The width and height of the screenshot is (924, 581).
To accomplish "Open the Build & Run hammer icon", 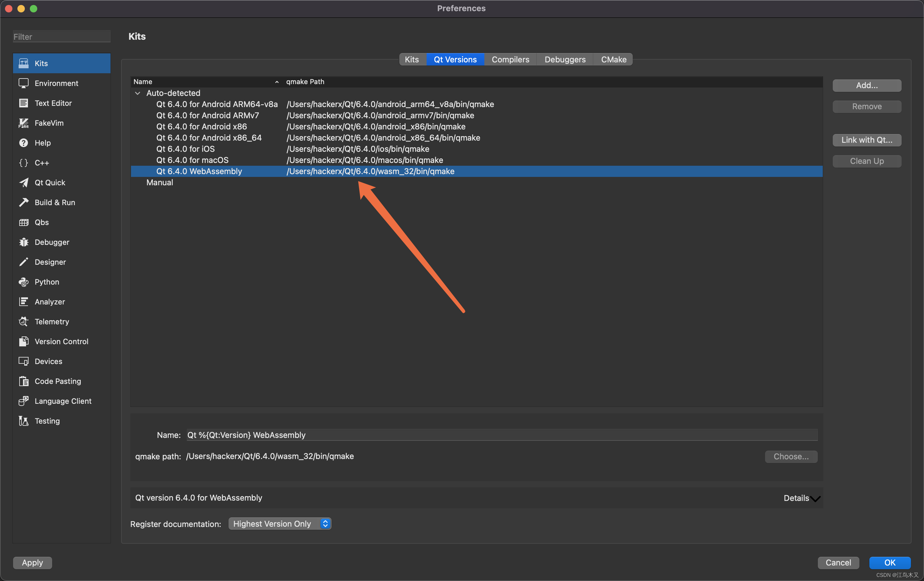I will click(x=23, y=202).
